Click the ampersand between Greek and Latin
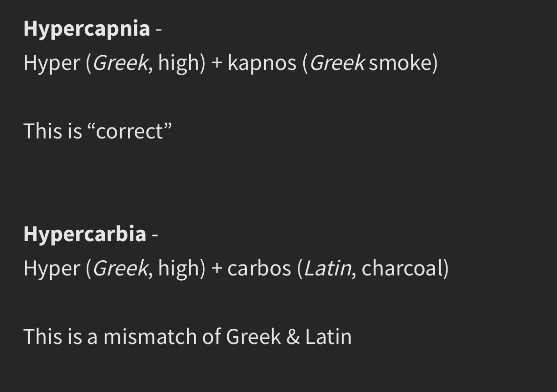 [293, 337]
